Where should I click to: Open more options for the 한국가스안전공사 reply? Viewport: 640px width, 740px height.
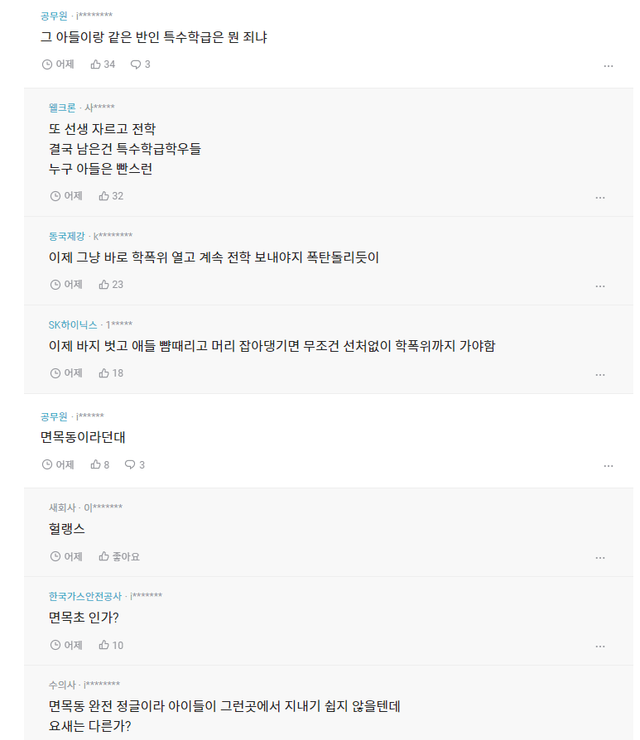[600, 646]
